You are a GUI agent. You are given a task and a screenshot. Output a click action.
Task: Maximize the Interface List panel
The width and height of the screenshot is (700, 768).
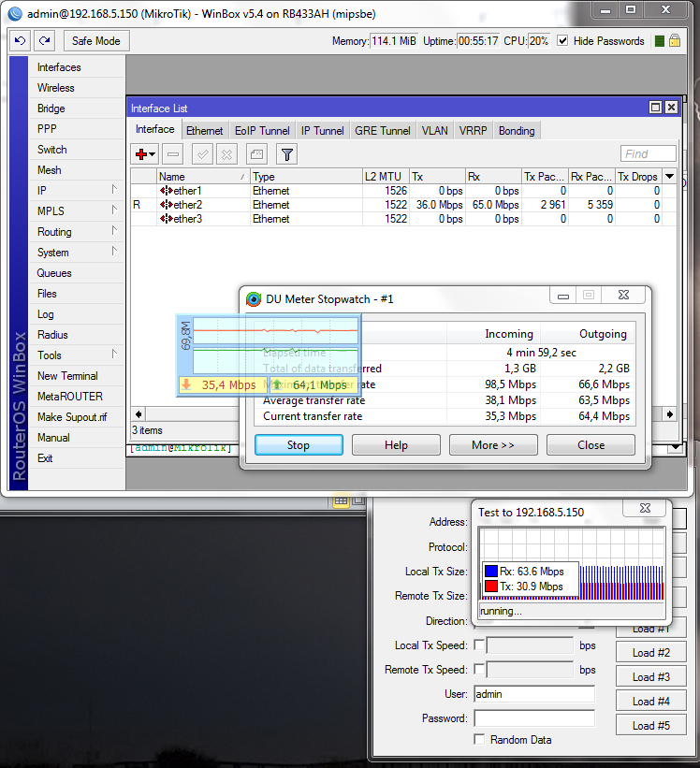tap(655, 108)
